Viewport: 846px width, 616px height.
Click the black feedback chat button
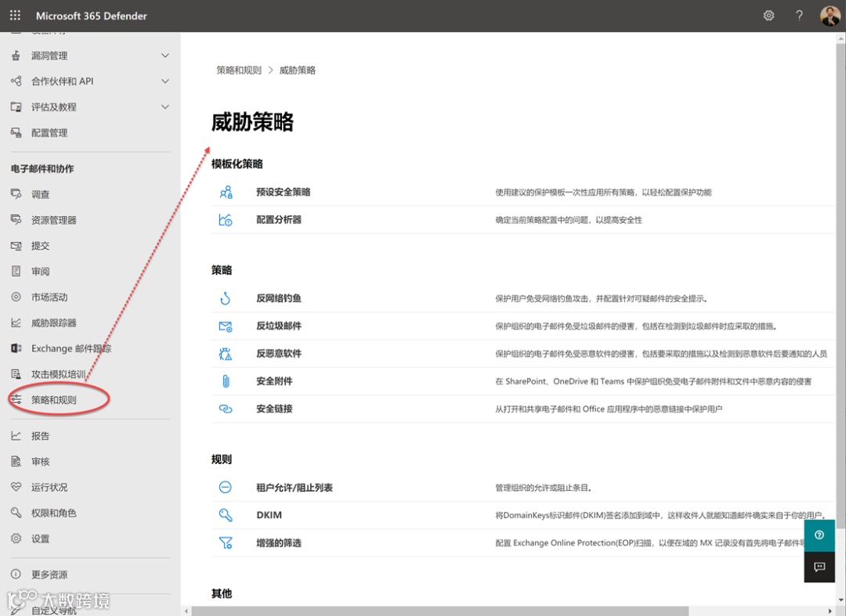(x=819, y=567)
